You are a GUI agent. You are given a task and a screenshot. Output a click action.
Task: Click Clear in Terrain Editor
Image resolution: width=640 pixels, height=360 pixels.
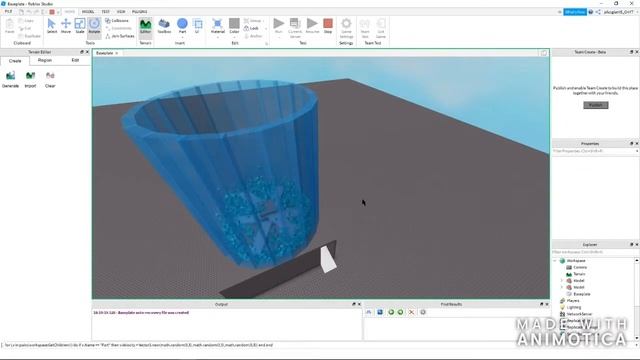50,79
